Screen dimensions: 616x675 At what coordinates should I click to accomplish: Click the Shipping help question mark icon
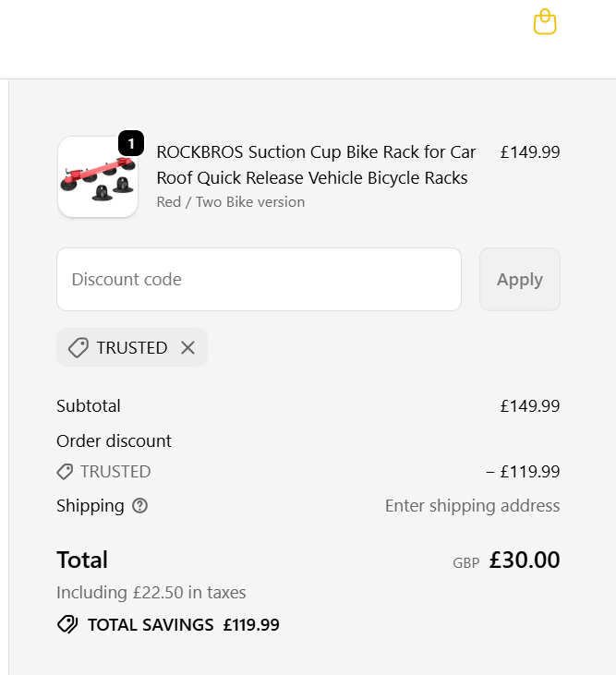pos(140,506)
